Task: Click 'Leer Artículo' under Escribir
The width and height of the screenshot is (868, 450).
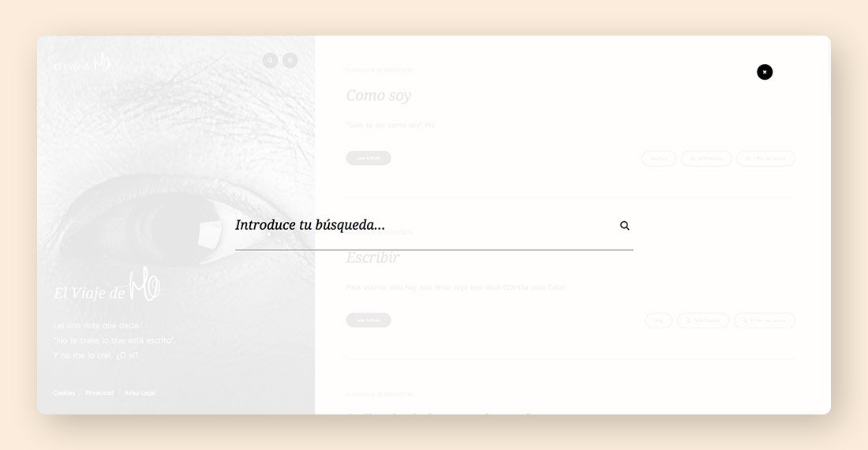Action: click(369, 320)
